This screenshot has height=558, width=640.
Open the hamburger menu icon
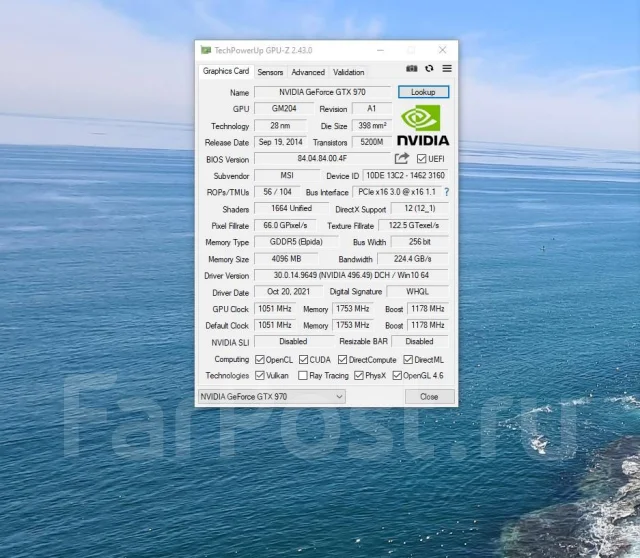[447, 69]
